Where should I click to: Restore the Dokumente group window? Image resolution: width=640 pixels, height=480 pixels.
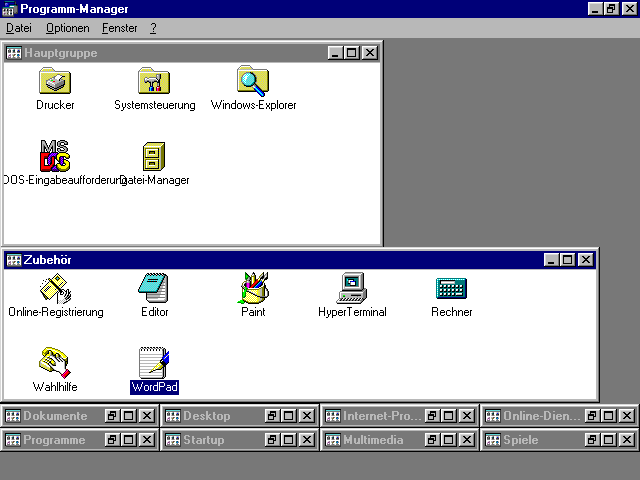(x=111, y=416)
